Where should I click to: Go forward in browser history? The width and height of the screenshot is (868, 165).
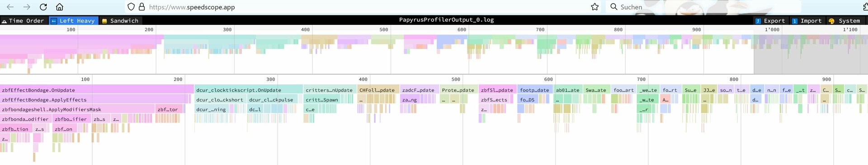[x=27, y=7]
